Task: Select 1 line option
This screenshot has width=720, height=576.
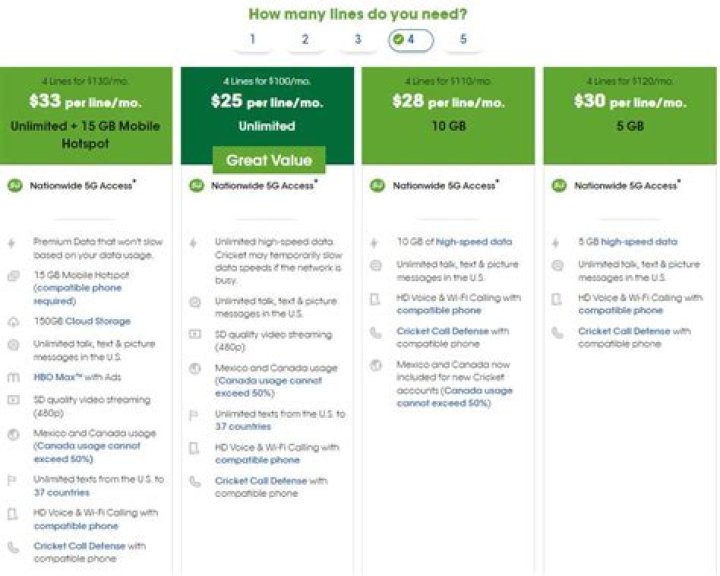Action: 253,40
